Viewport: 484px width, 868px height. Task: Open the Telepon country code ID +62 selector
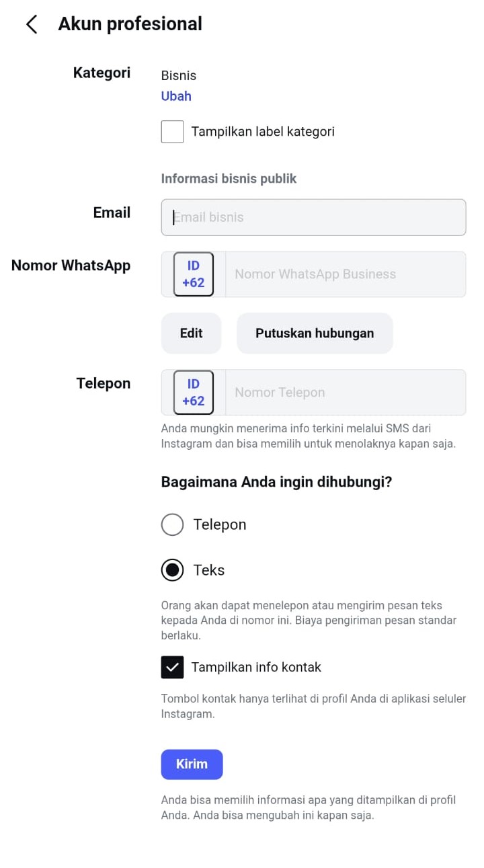194,393
